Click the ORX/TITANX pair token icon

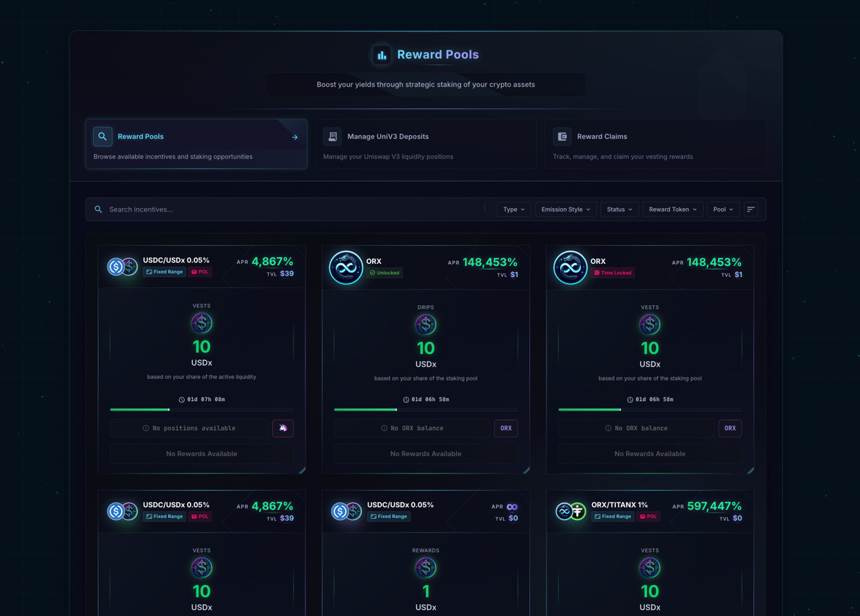point(571,511)
